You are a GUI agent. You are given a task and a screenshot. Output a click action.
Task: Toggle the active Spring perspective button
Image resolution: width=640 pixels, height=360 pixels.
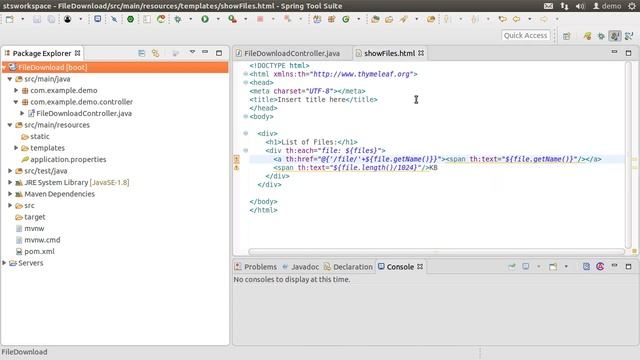615,36
